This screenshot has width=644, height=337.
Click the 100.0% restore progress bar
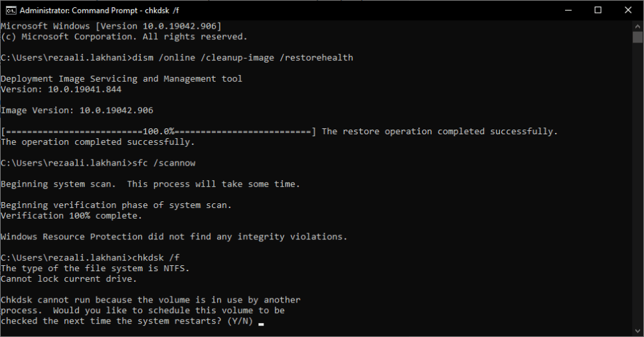coord(159,132)
